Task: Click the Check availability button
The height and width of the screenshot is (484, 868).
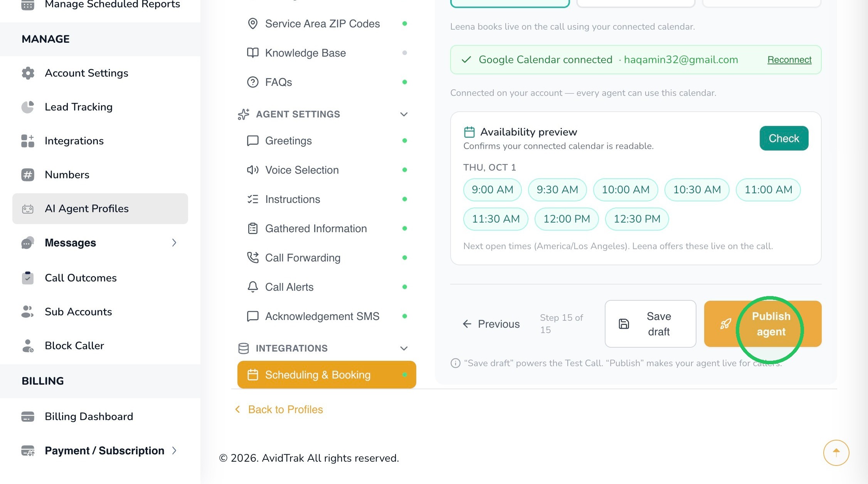Action: click(x=784, y=138)
